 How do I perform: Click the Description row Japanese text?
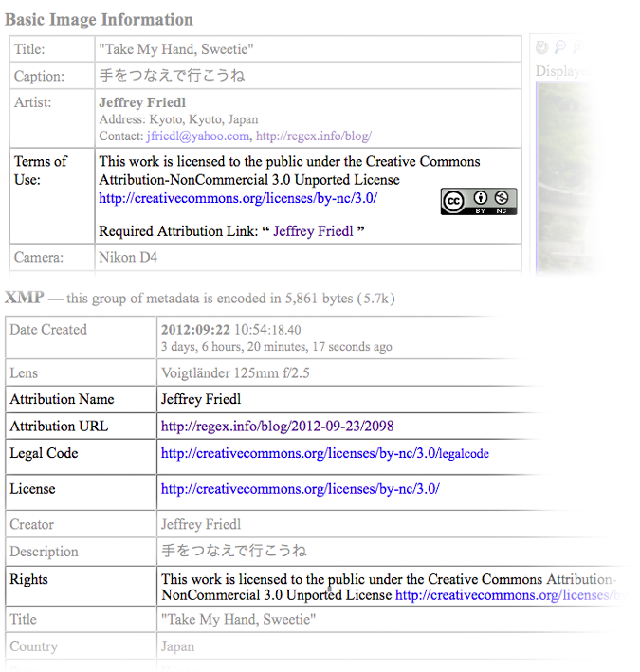(233, 551)
